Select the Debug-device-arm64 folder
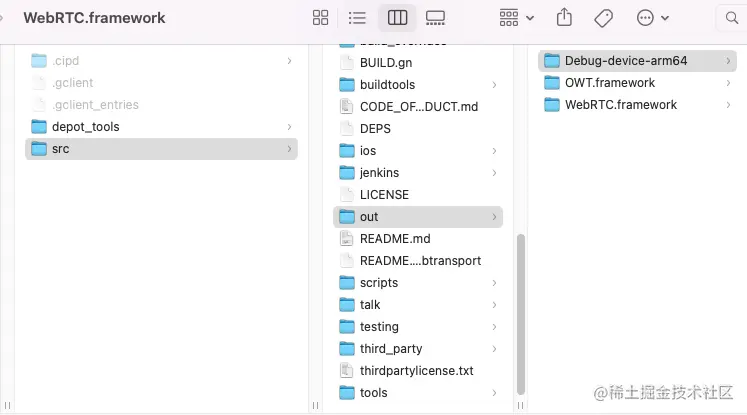Viewport: 747px width, 415px height. tap(637, 61)
